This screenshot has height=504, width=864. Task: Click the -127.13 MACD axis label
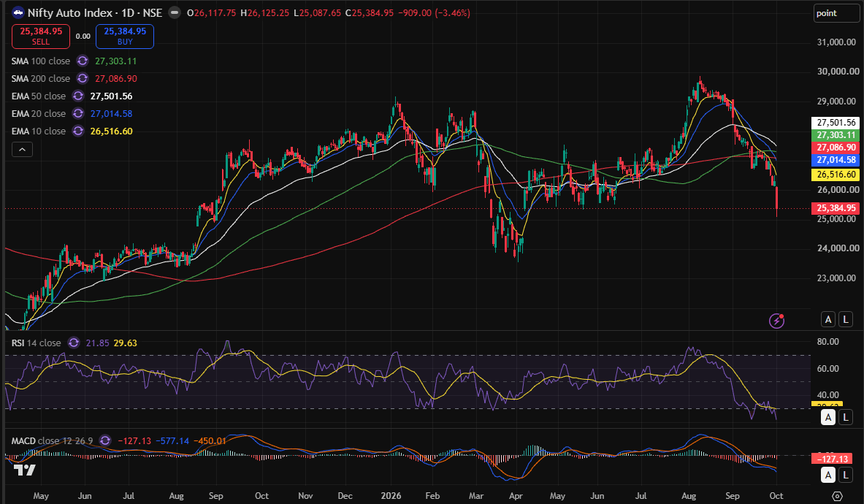(832, 459)
